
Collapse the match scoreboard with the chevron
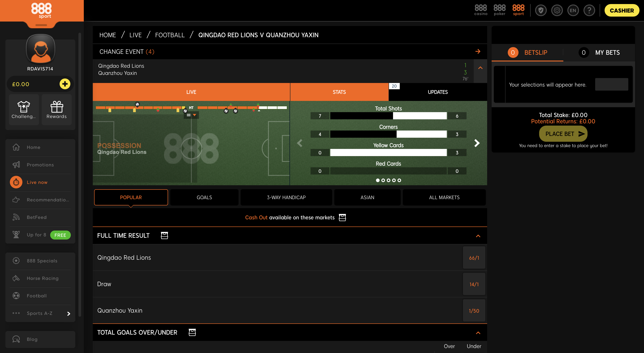point(480,68)
